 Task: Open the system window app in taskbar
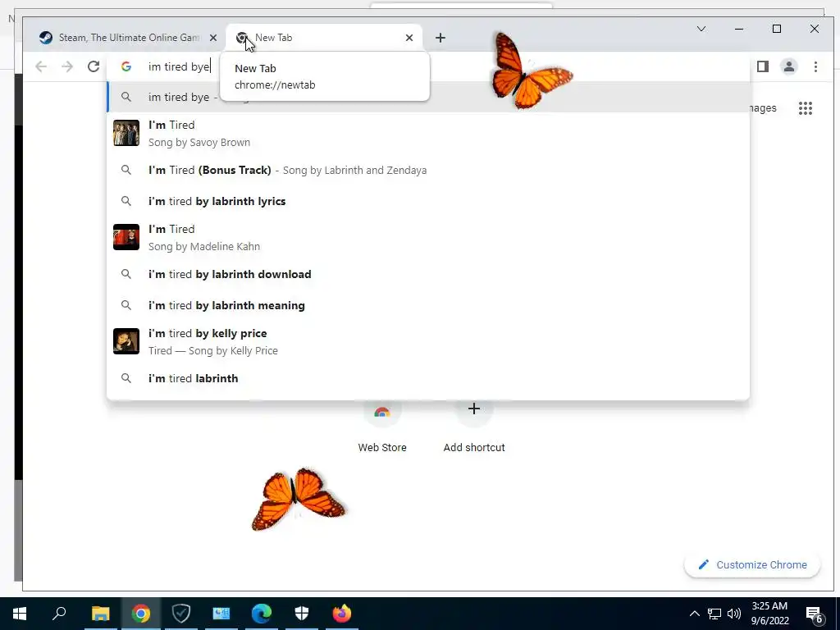221,614
